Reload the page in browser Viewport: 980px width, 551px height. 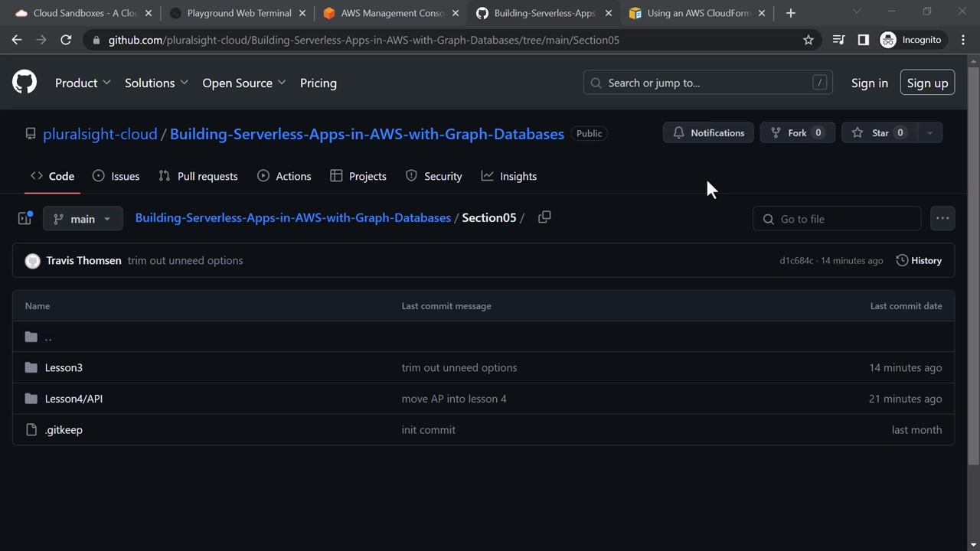pos(66,40)
